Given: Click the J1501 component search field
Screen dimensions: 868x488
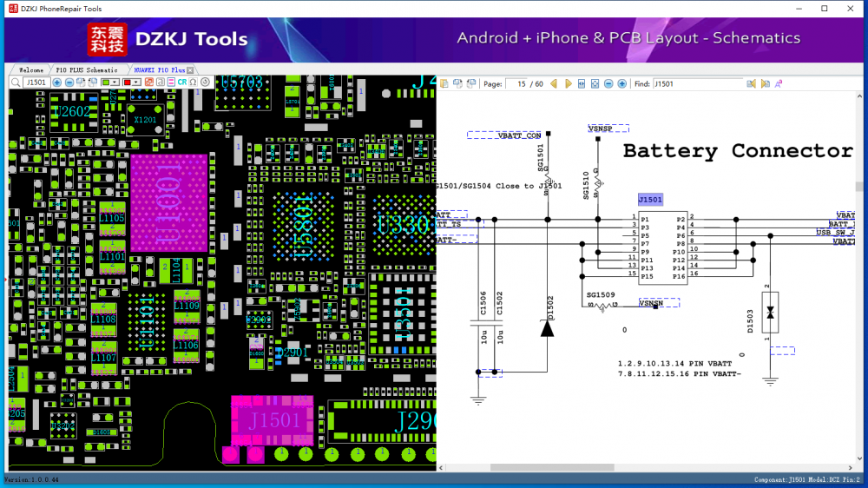Looking at the screenshot, I should click(x=35, y=82).
